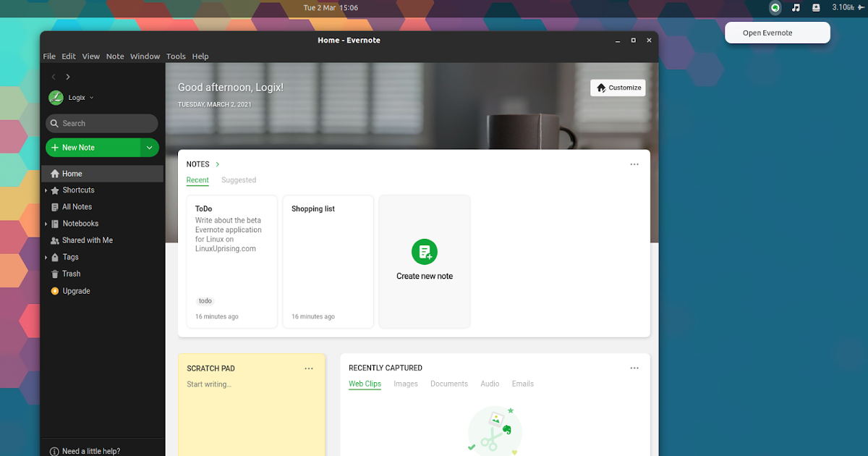Open the Edit menu
868x456 pixels.
pyautogui.click(x=69, y=56)
